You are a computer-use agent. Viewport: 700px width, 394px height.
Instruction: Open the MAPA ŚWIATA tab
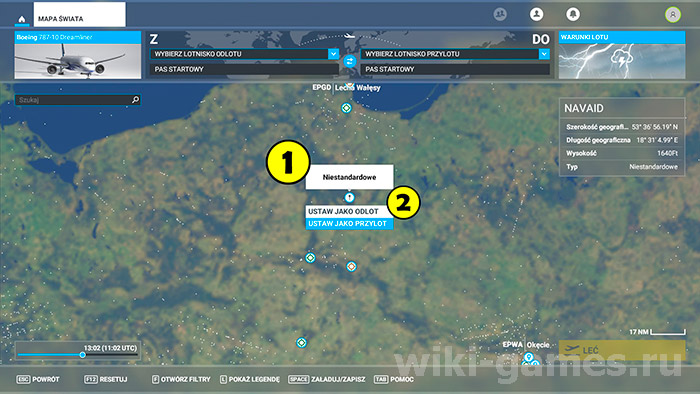tap(79, 14)
